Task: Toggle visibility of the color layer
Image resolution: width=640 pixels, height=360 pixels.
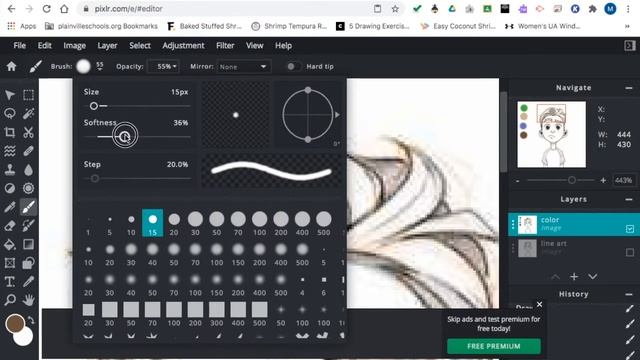Action: tap(630, 229)
